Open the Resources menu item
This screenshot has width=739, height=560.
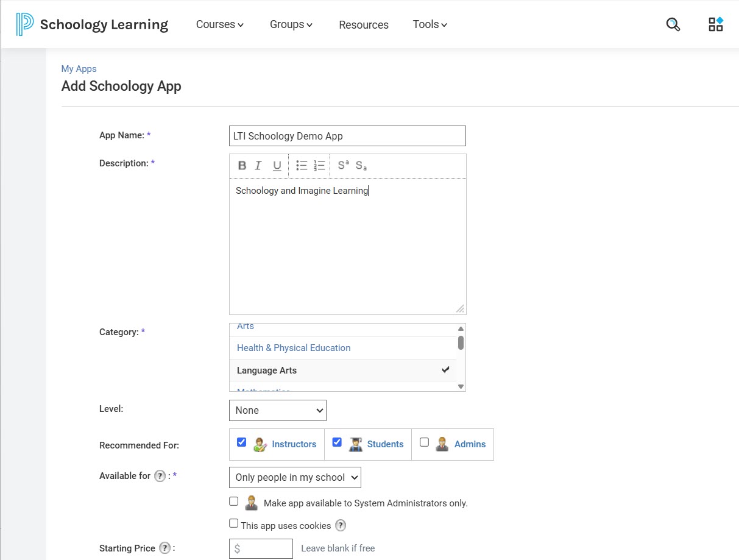pos(364,25)
